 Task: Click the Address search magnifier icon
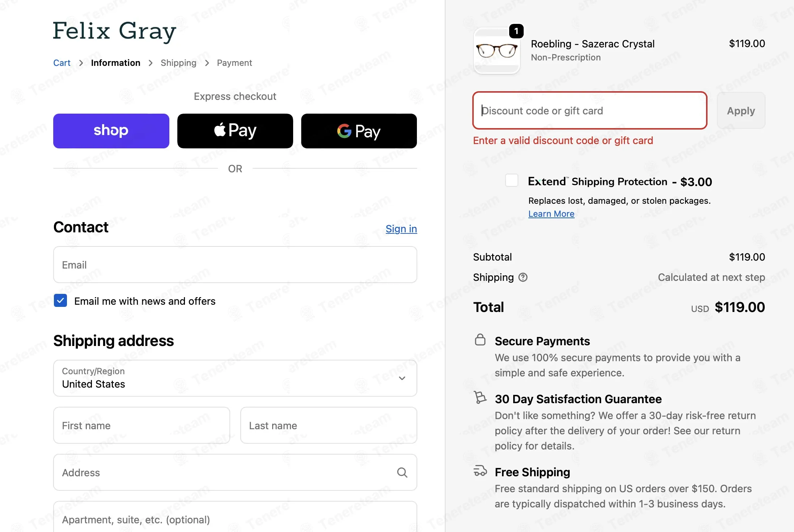[402, 472]
